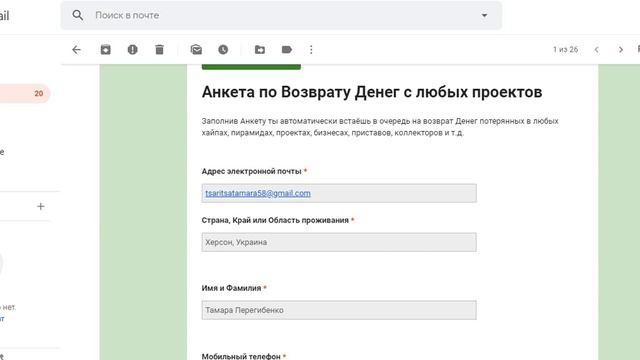Image resolution: width=640 pixels, height=360 pixels.
Task: Add new label with plus icon
Action: [x=40, y=207]
